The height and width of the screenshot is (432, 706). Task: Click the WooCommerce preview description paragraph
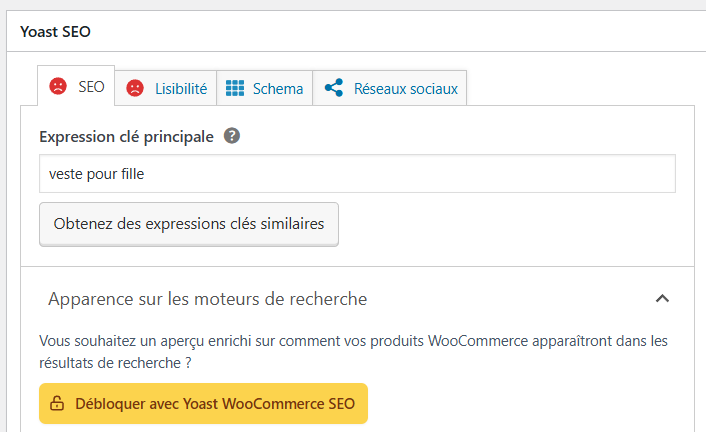point(352,351)
